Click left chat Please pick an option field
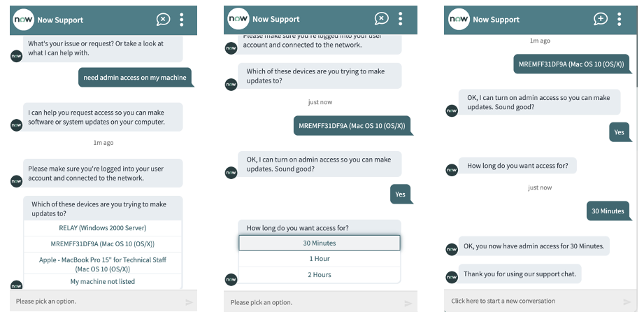 91,302
